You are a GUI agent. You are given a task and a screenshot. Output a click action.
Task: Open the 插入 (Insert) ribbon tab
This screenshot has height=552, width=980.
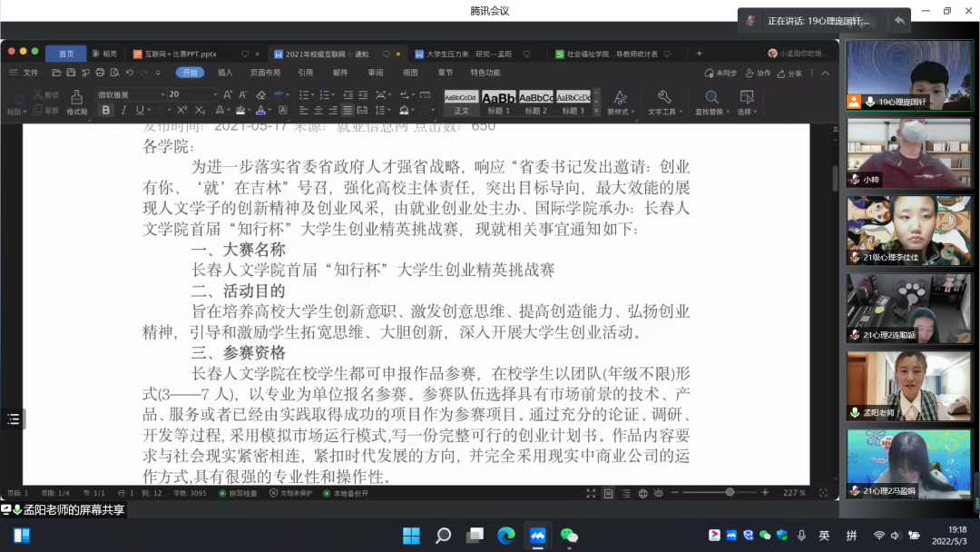point(225,73)
